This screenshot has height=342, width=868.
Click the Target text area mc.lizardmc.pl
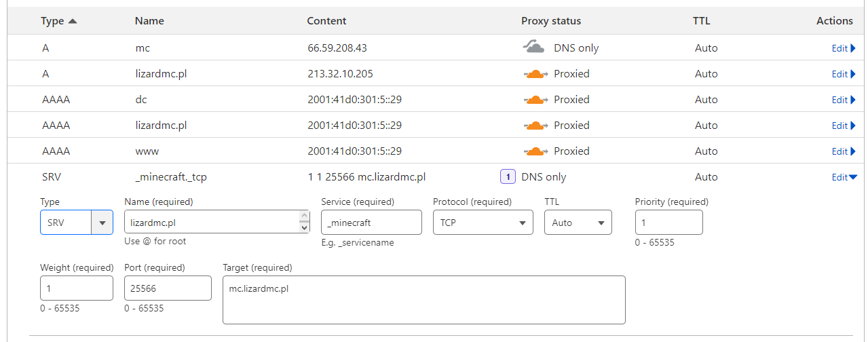pos(423,299)
